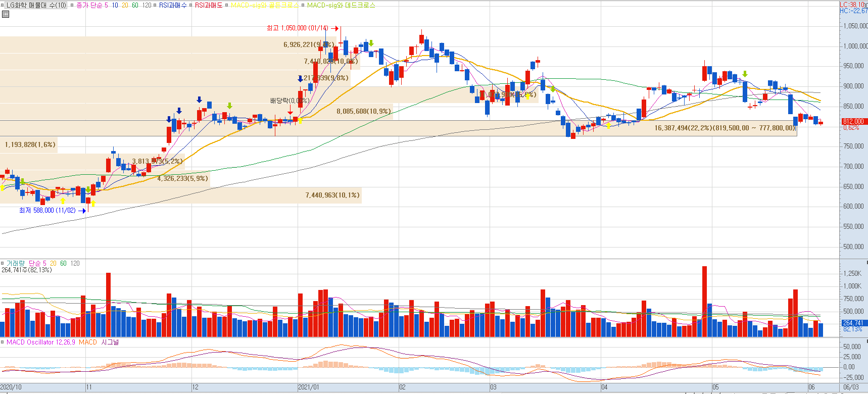
Task: Select the 종가 단순 5 indicator label
Action: pyautogui.click(x=92, y=5)
